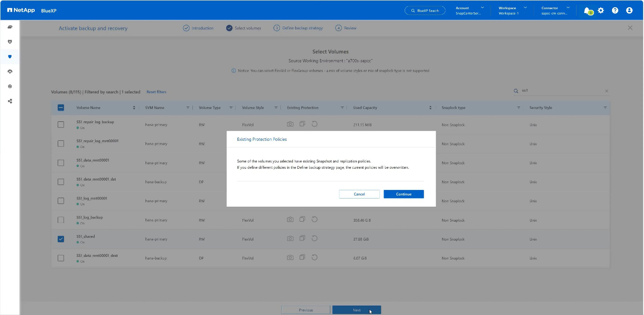Viewport: 644px width, 315px height.
Task: Click Continue in the protection policies dialog
Action: pyautogui.click(x=403, y=194)
